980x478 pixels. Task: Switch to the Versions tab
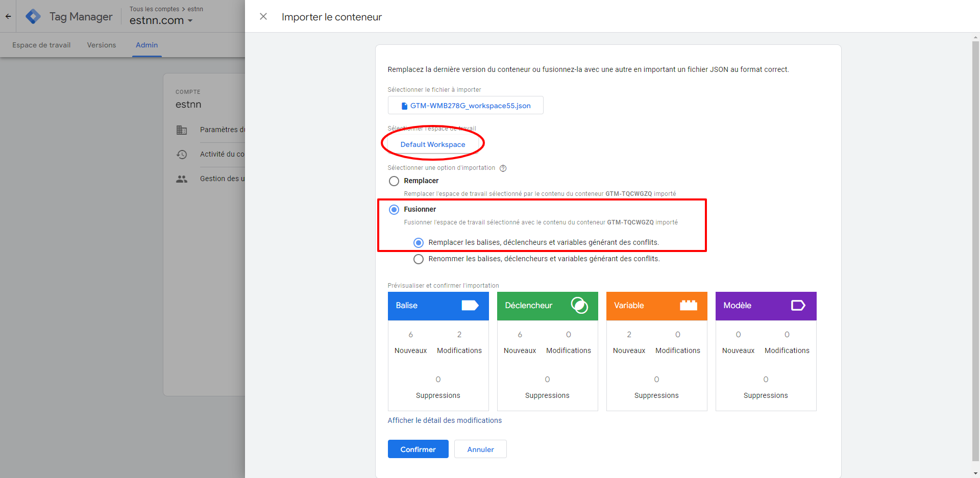102,45
